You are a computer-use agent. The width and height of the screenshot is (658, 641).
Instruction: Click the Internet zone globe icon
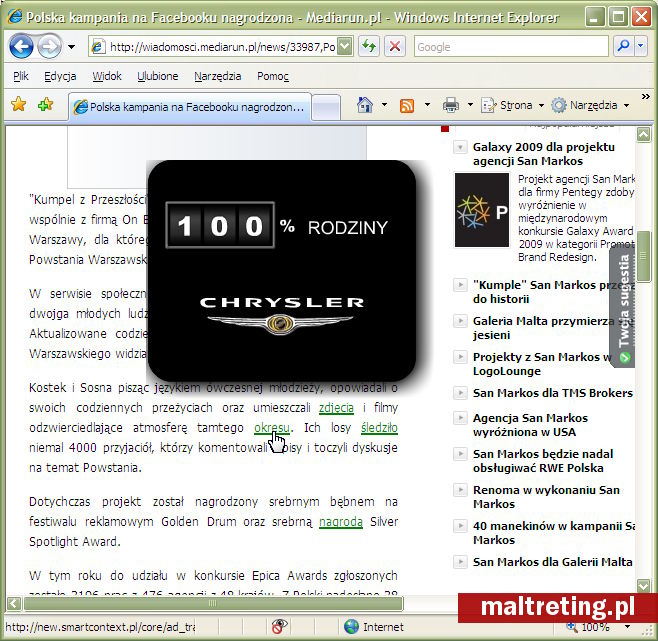coord(351,627)
